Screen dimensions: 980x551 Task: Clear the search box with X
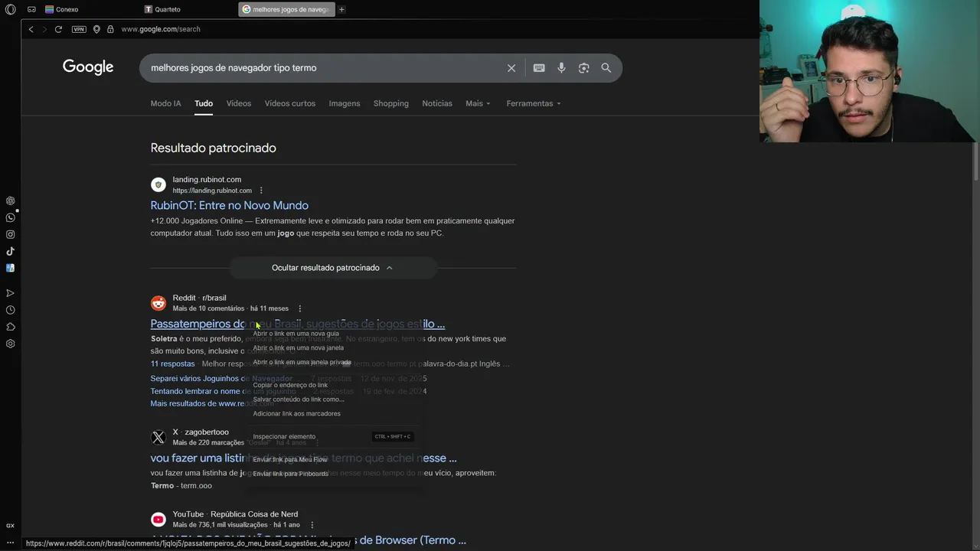point(511,68)
